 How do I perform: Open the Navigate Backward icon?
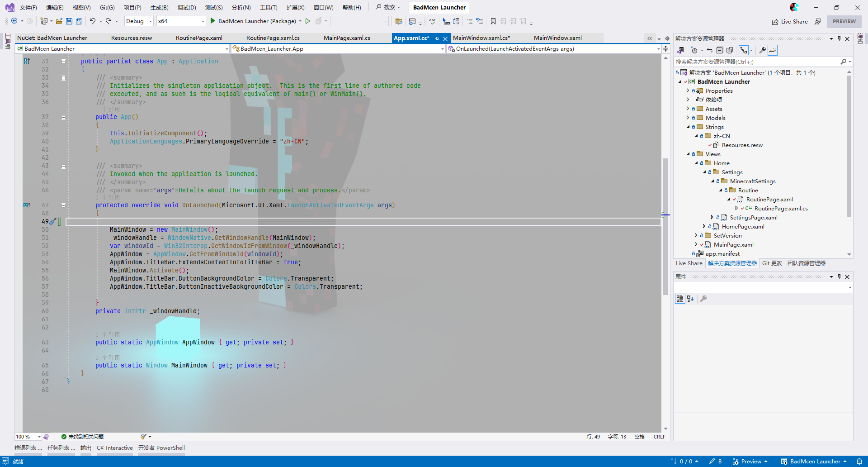pyautogui.click(x=14, y=21)
